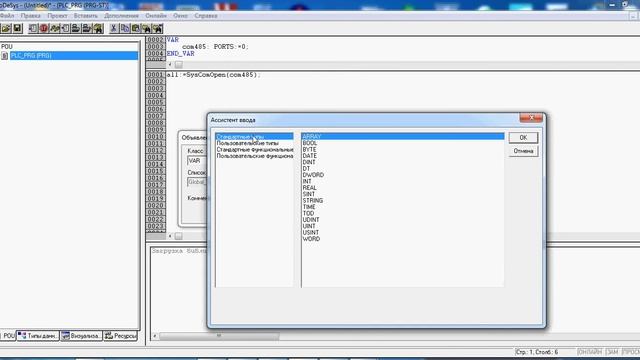640x360 pixels.
Task: Click the Login toolbar icon
Action: point(76,28)
